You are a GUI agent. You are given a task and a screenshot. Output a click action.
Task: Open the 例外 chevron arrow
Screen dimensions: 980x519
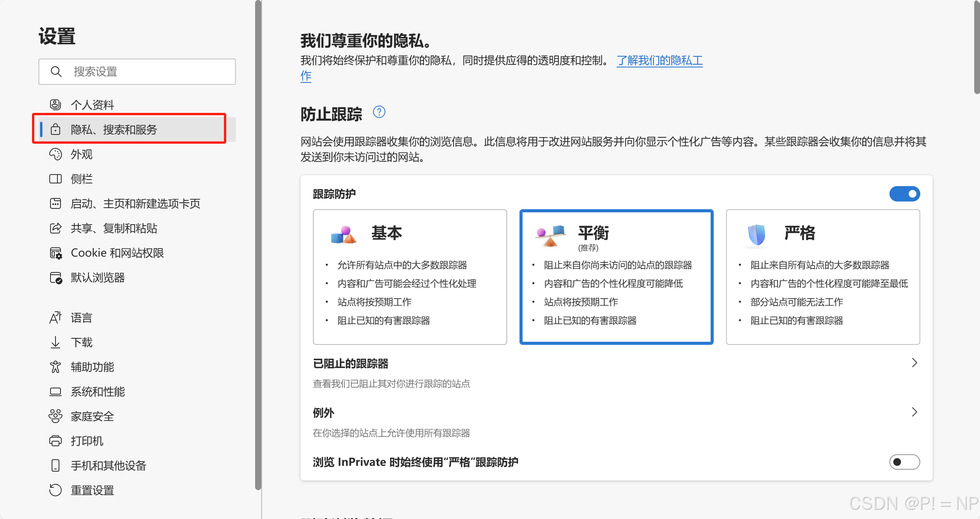(x=914, y=412)
